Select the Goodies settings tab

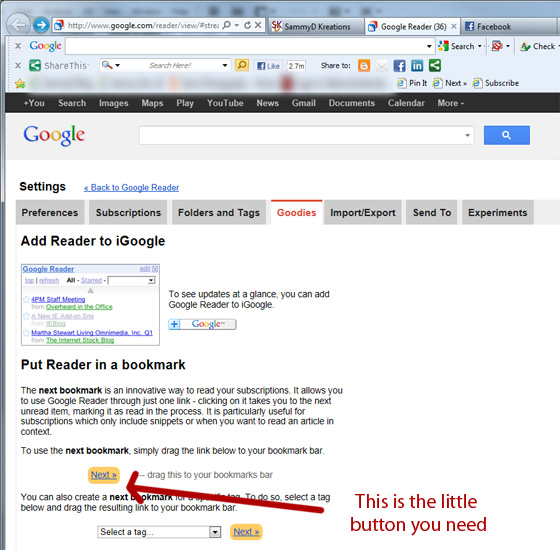coord(296,212)
